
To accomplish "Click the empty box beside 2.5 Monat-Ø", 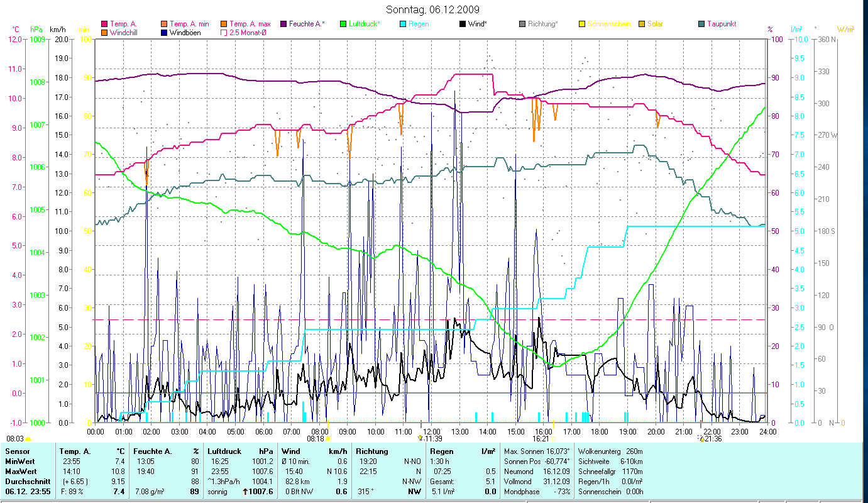I will (x=224, y=32).
